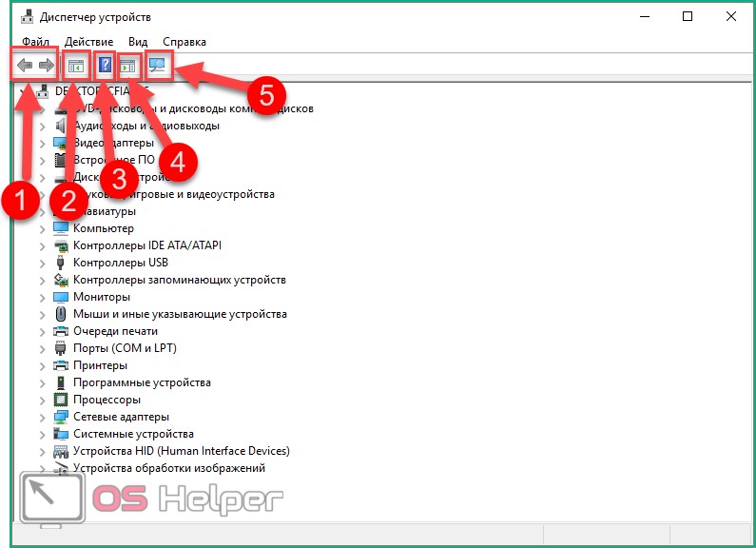This screenshot has width=756, height=548.
Task: Expand the Принтеры node
Action: [x=43, y=366]
